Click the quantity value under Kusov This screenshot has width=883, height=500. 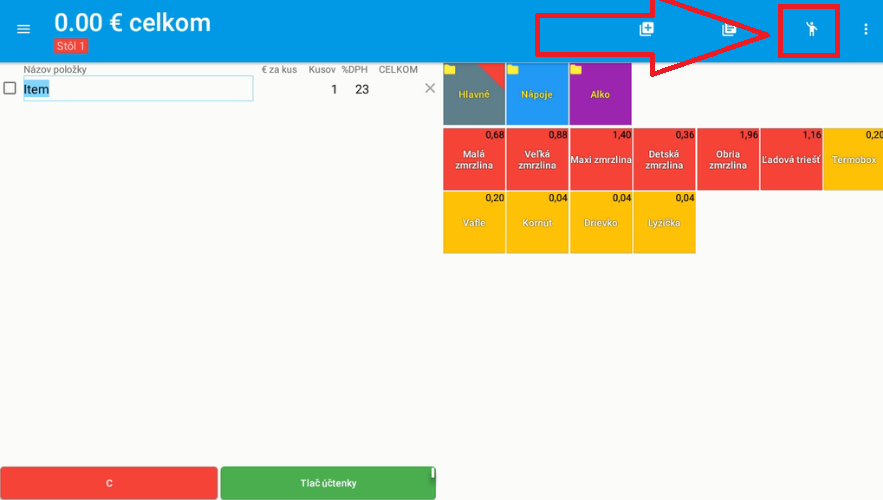tap(334, 89)
